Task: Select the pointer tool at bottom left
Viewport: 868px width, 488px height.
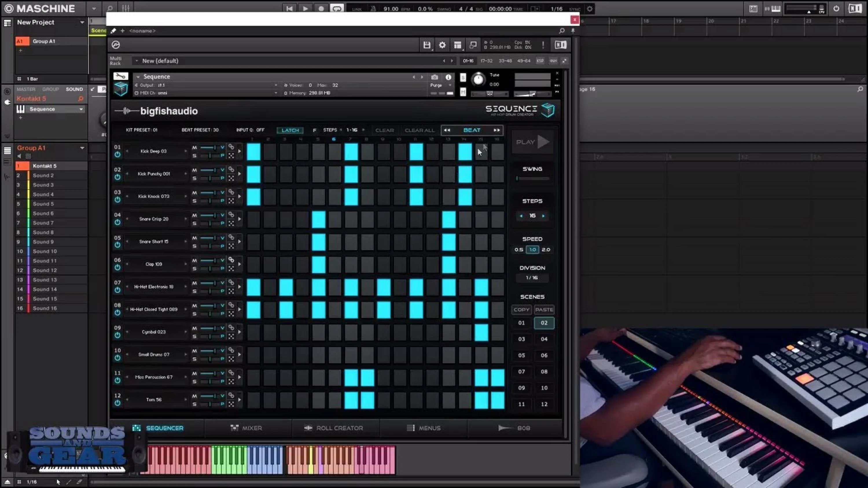Action: 58,482
